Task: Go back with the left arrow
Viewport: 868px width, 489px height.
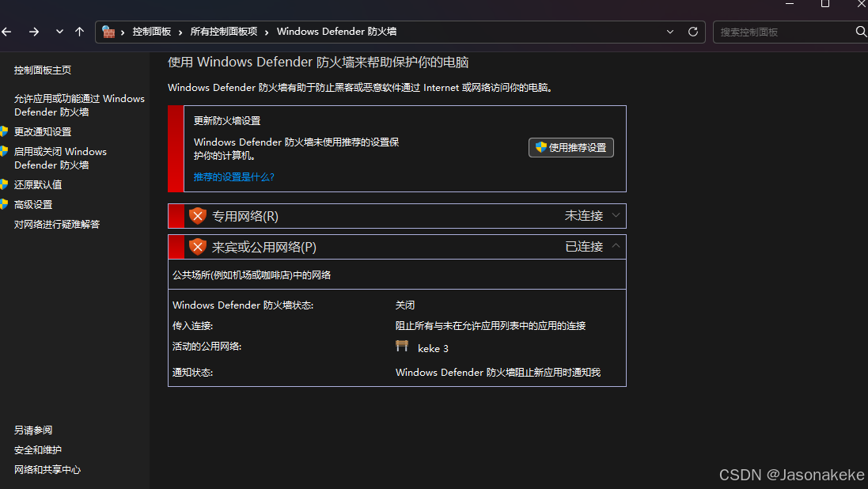Action: tap(6, 32)
